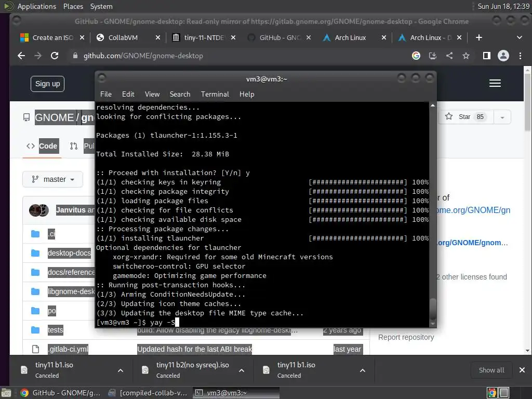Show all downloads
The image size is (532, 399).
tap(491, 370)
